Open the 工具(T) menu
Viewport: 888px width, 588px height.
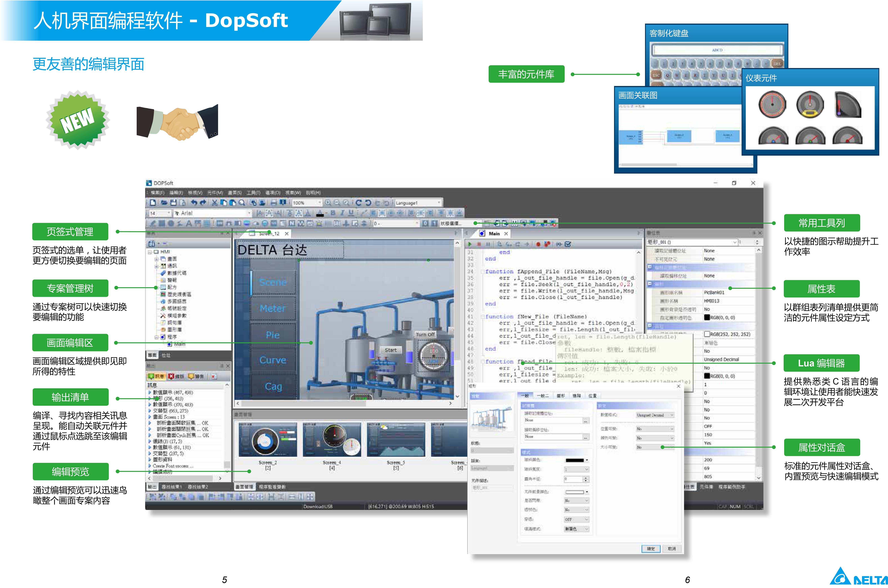254,193
